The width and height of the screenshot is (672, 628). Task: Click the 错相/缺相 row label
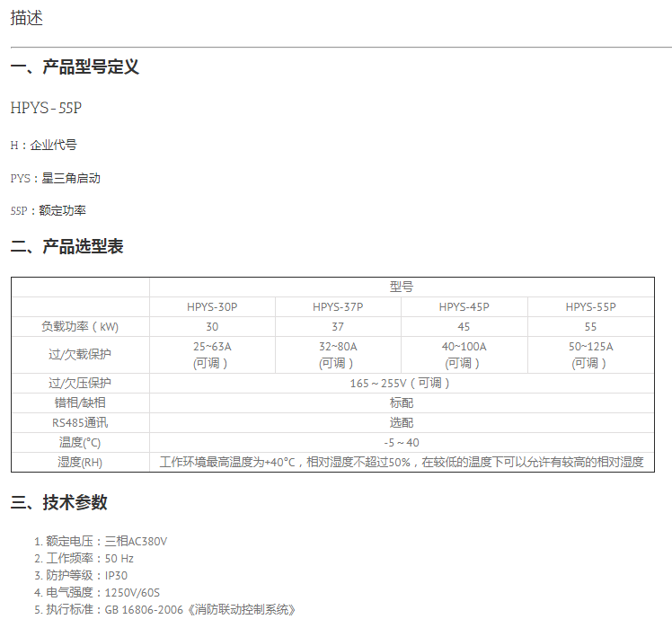80,403
